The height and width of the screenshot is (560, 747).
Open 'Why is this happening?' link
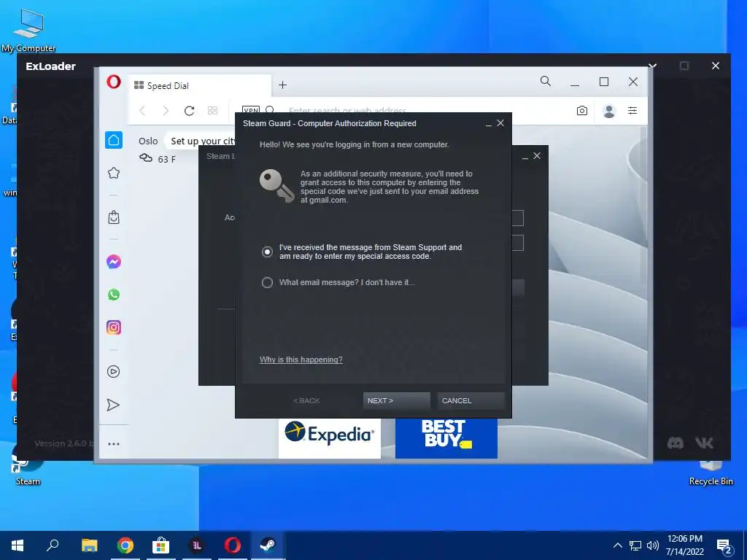[301, 359]
